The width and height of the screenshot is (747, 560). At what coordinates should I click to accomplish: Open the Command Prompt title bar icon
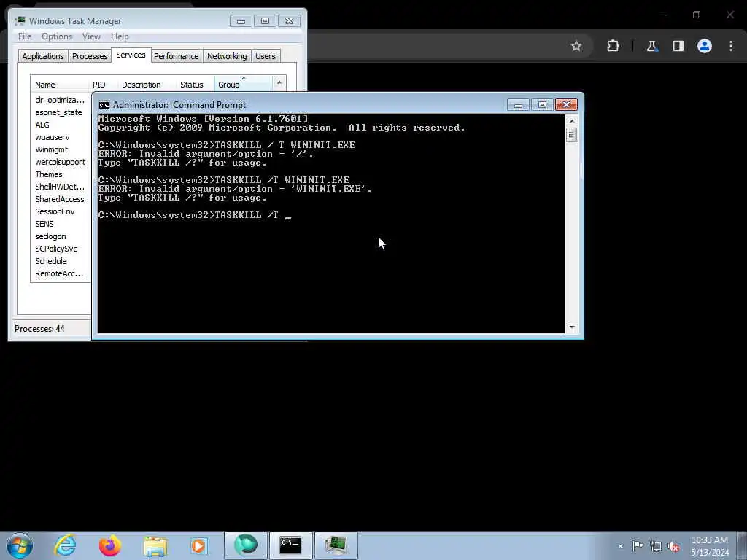click(104, 105)
